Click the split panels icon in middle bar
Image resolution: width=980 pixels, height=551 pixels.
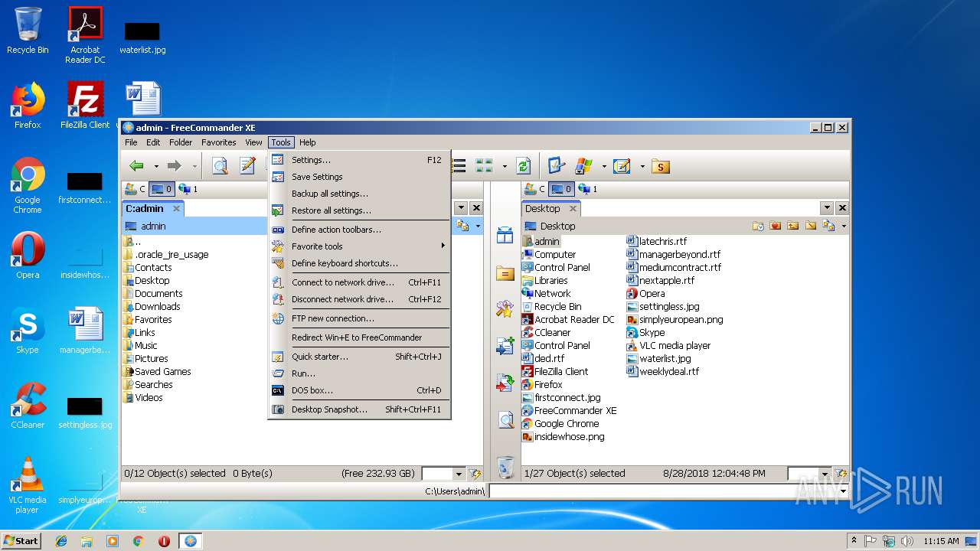point(505,236)
